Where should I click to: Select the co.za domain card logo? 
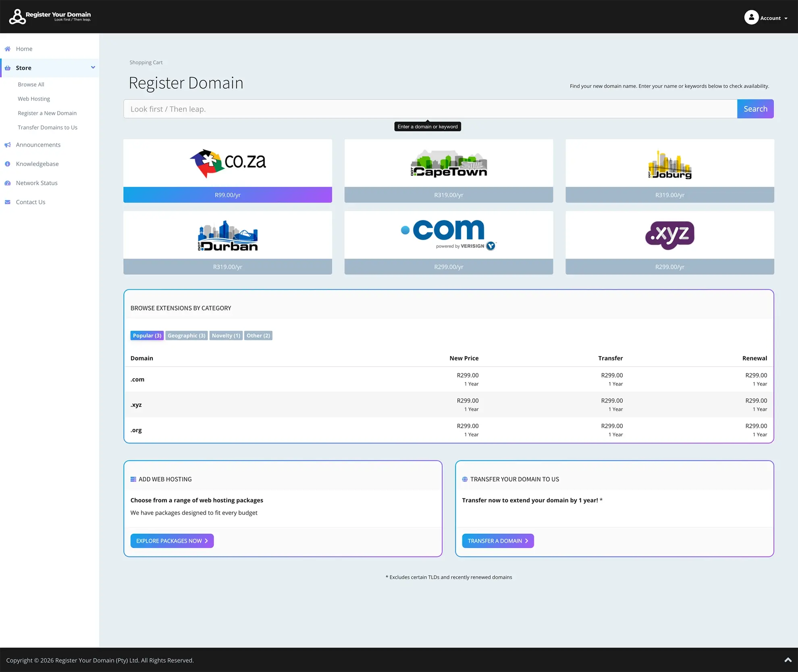[228, 163]
